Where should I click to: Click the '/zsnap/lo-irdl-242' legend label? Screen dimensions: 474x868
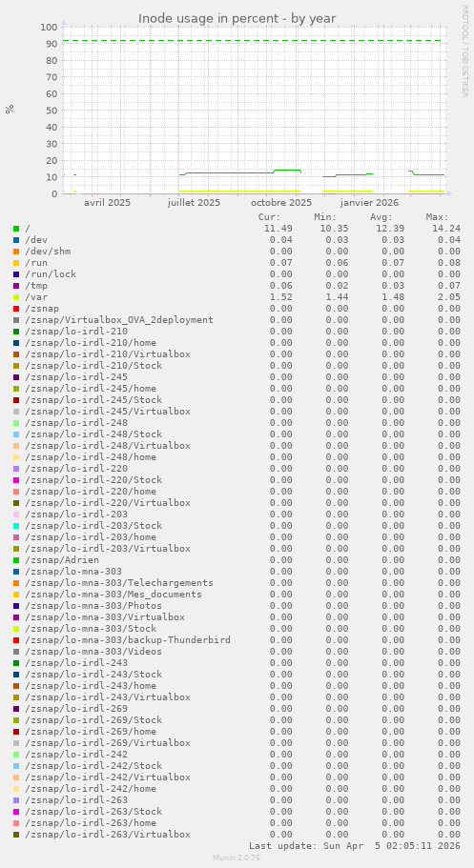76,755
